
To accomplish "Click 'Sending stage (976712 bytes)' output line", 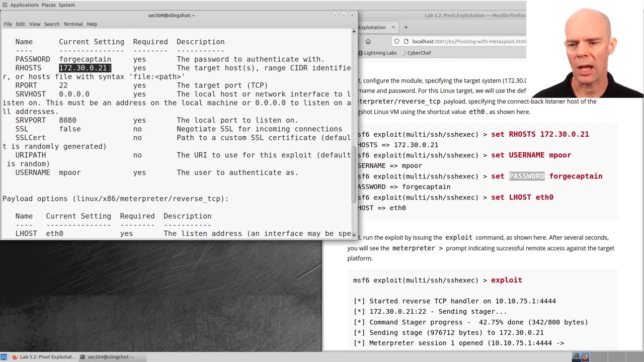I will pos(448,333).
